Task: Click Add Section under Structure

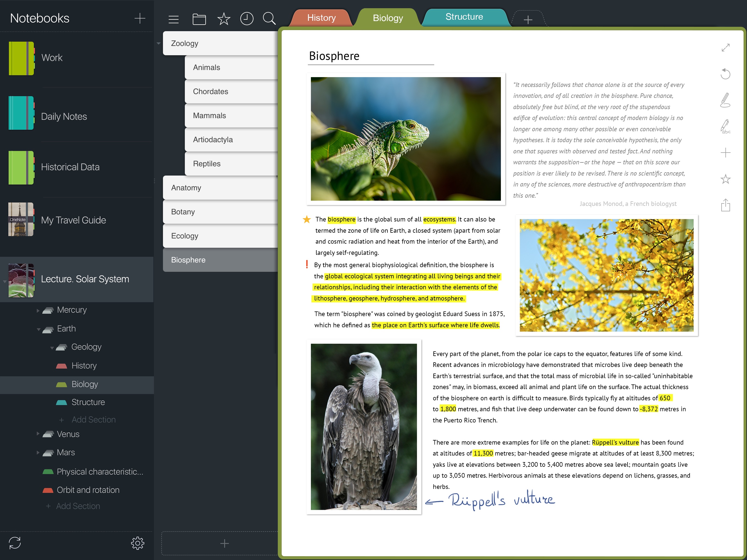Action: pos(93,420)
